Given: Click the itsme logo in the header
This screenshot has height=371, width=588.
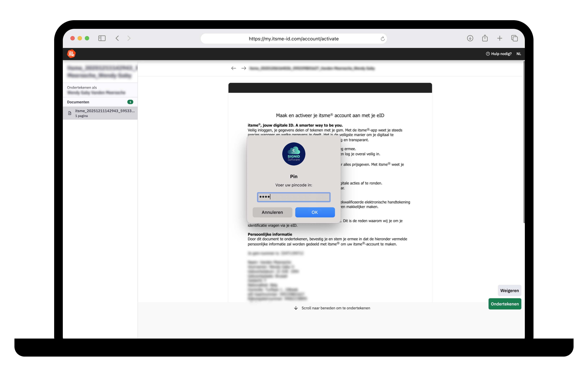Looking at the screenshot, I should point(71,53).
